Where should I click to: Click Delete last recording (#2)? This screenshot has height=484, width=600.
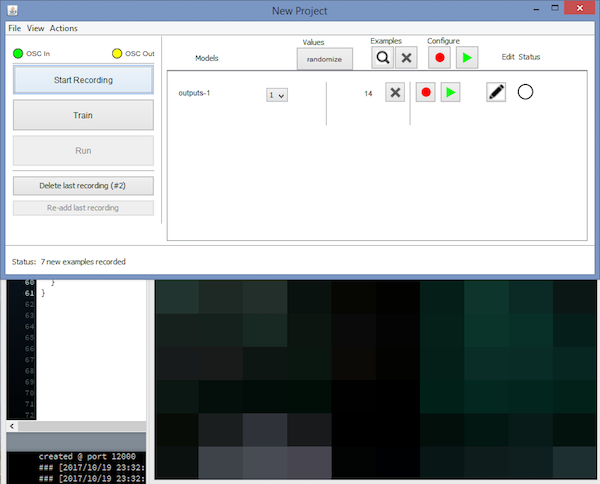pyautogui.click(x=83, y=185)
